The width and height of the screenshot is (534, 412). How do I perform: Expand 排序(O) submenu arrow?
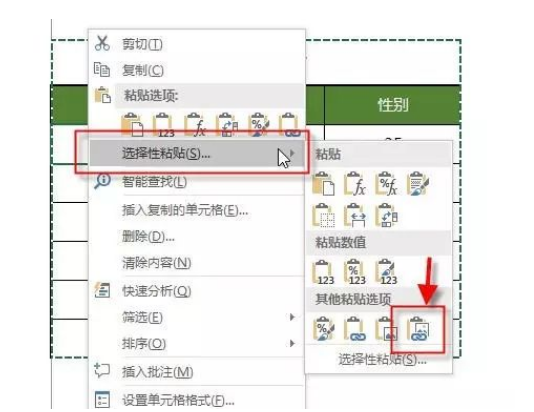[292, 343]
